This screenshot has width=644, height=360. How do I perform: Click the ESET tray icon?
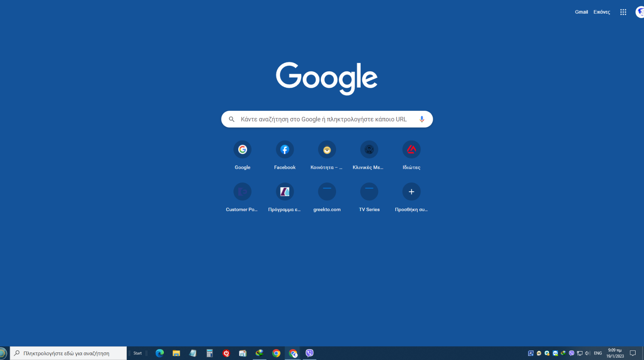pos(547,353)
